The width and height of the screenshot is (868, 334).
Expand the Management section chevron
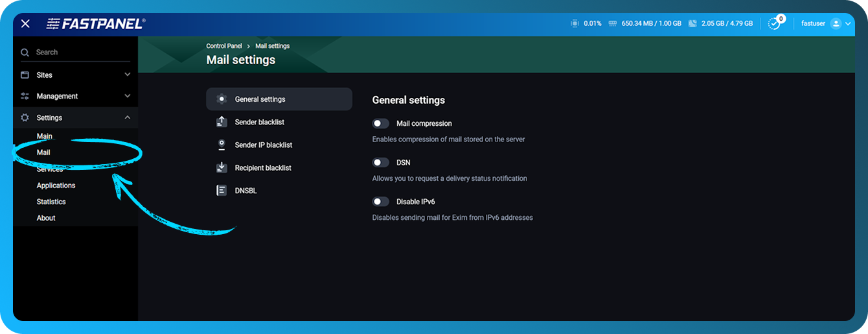coord(127,96)
